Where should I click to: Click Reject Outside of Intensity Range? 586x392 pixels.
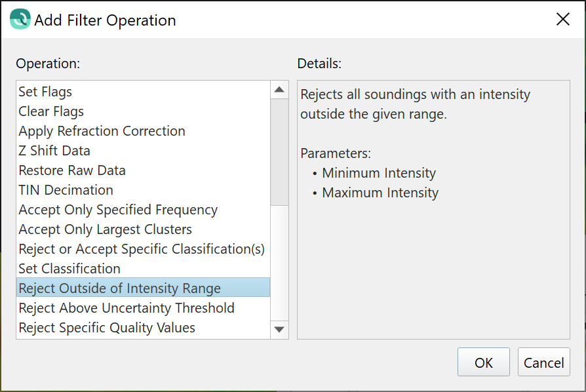pyautogui.click(x=119, y=288)
